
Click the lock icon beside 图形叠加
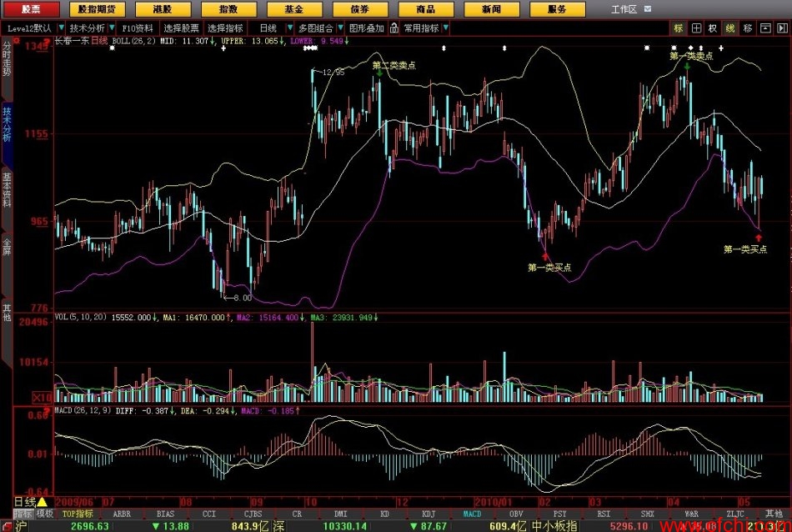point(394,28)
